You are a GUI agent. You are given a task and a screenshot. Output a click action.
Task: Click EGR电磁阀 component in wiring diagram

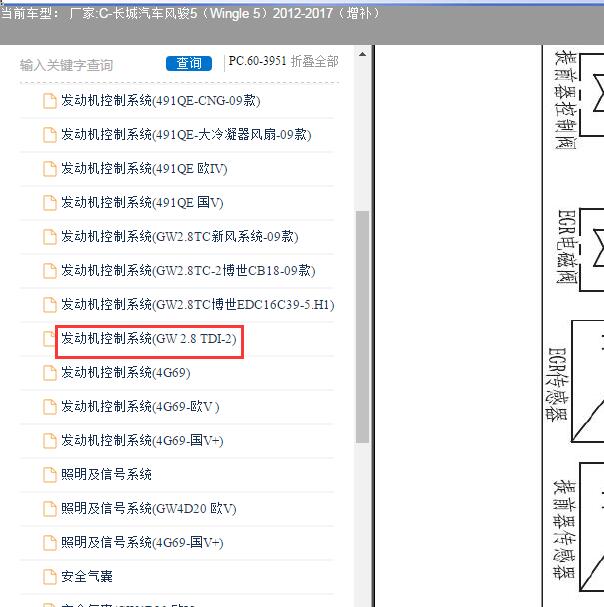(x=567, y=247)
